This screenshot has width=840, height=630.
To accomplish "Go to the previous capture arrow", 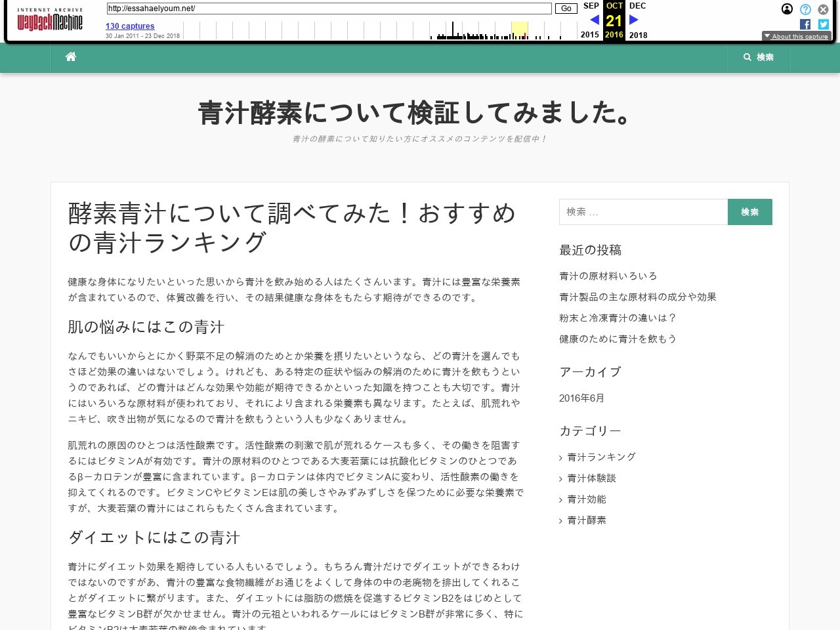I will click(594, 20).
